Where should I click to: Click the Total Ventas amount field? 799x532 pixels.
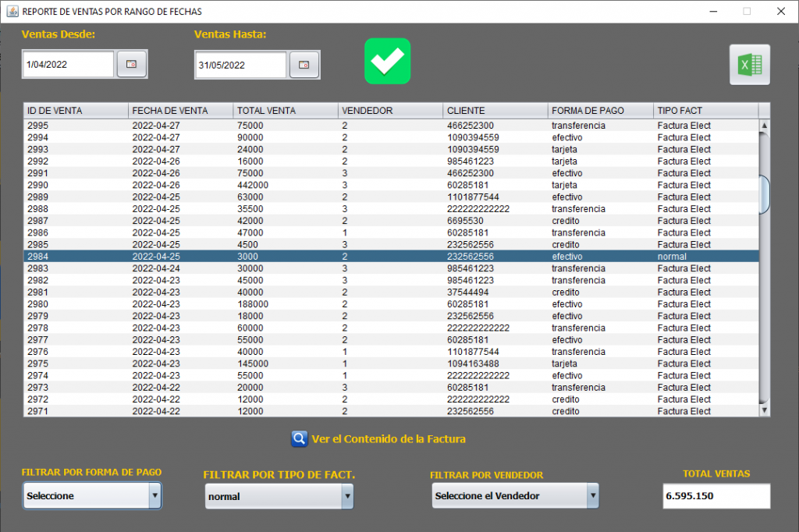[x=716, y=496]
